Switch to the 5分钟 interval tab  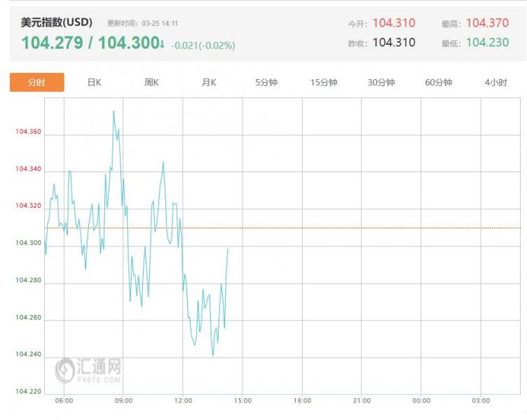pyautogui.click(x=266, y=83)
